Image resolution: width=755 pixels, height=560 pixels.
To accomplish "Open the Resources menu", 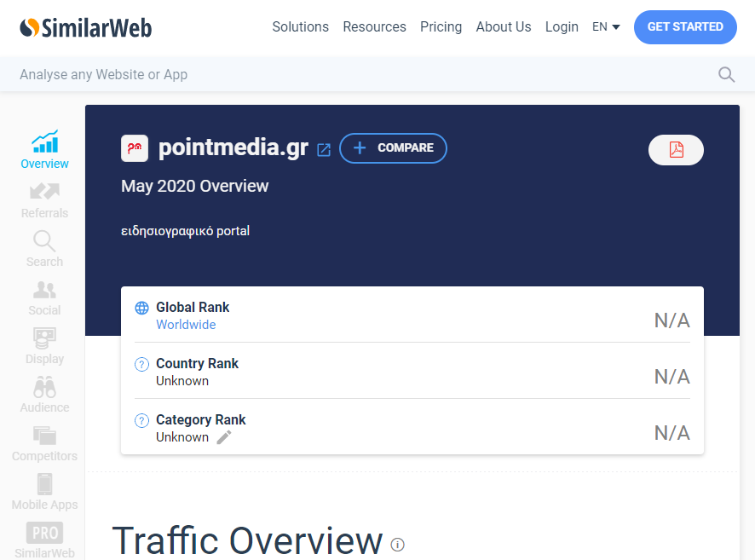I will click(x=375, y=27).
